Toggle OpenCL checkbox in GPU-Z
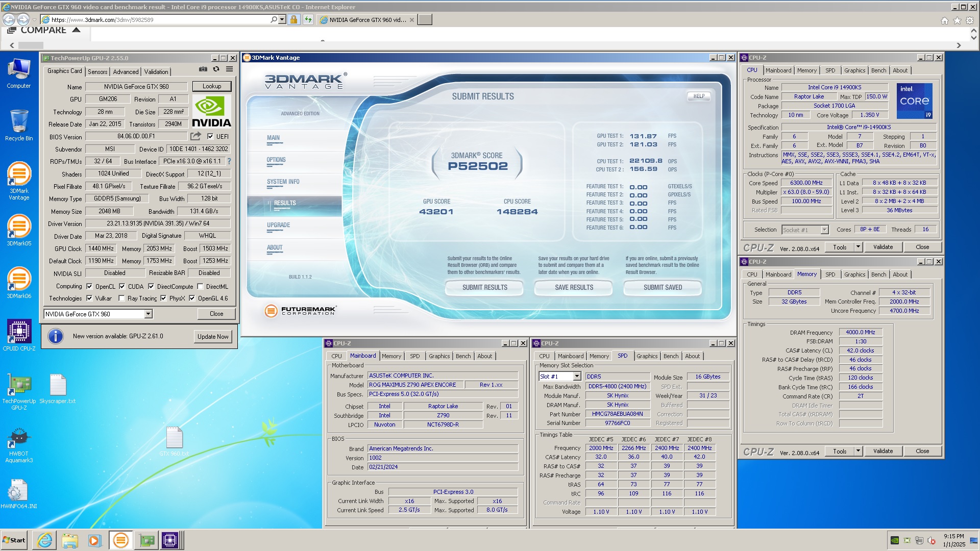 pyautogui.click(x=89, y=286)
